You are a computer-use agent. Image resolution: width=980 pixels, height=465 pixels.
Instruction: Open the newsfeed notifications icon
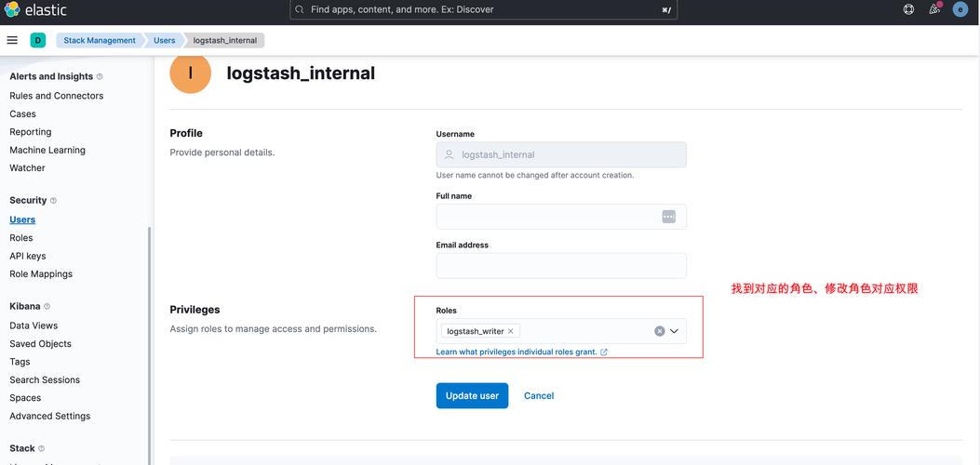pos(934,9)
